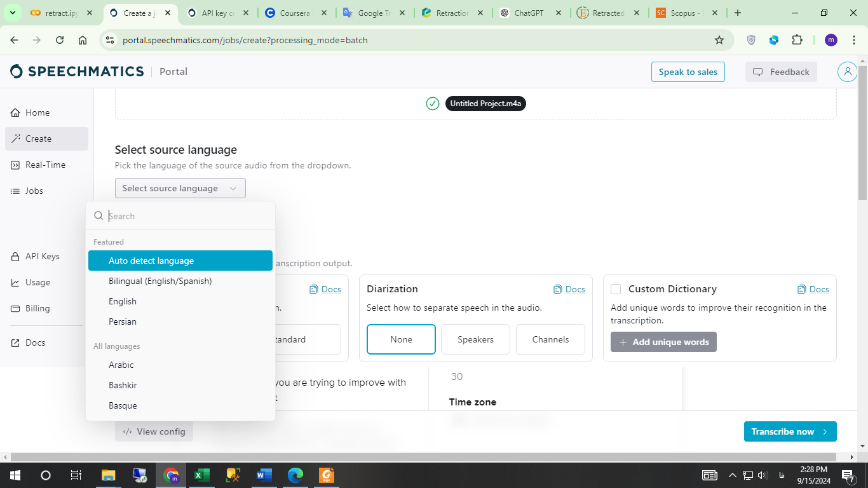Switch to the Google Translate tab
The width and height of the screenshot is (868, 488).
[374, 13]
